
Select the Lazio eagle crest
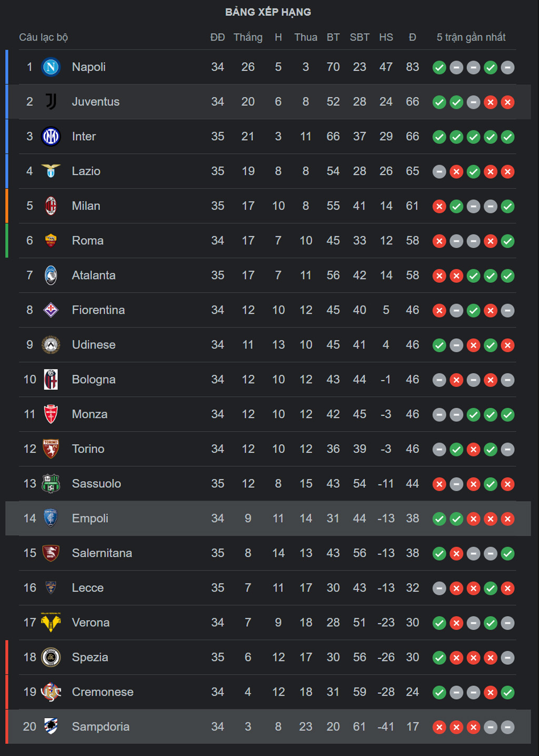[51, 171]
